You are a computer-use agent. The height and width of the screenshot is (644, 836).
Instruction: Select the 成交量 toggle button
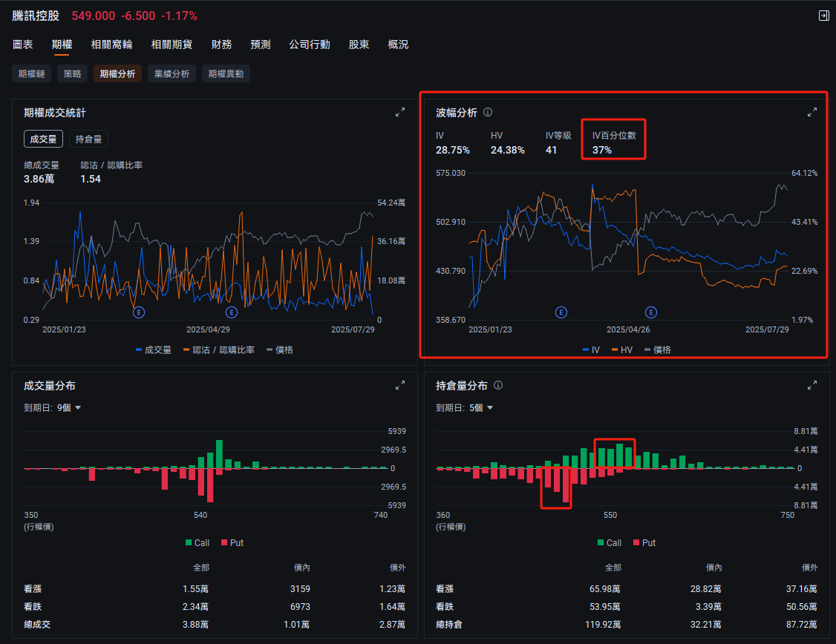pyautogui.click(x=43, y=138)
